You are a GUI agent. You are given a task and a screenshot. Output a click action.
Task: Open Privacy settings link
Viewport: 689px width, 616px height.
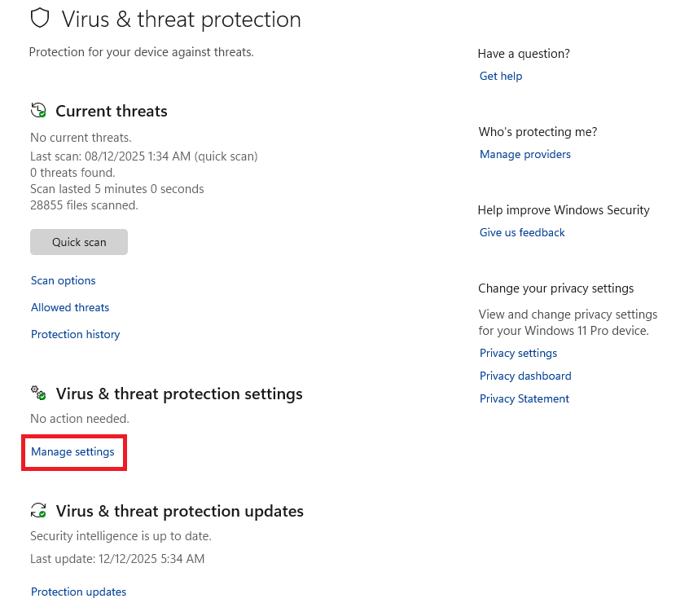518,353
